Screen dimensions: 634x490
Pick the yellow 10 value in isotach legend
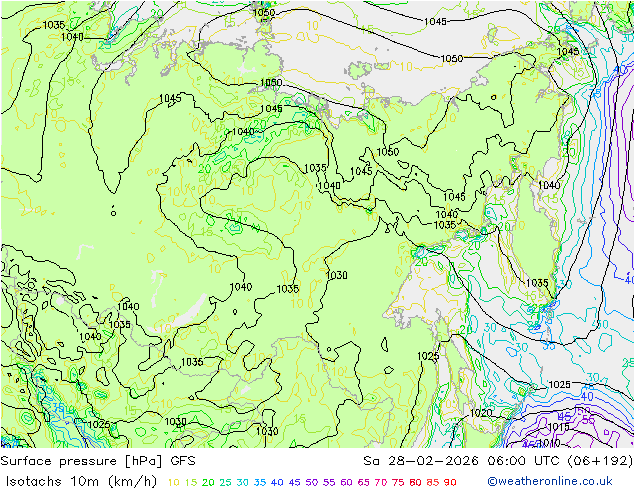click(173, 482)
